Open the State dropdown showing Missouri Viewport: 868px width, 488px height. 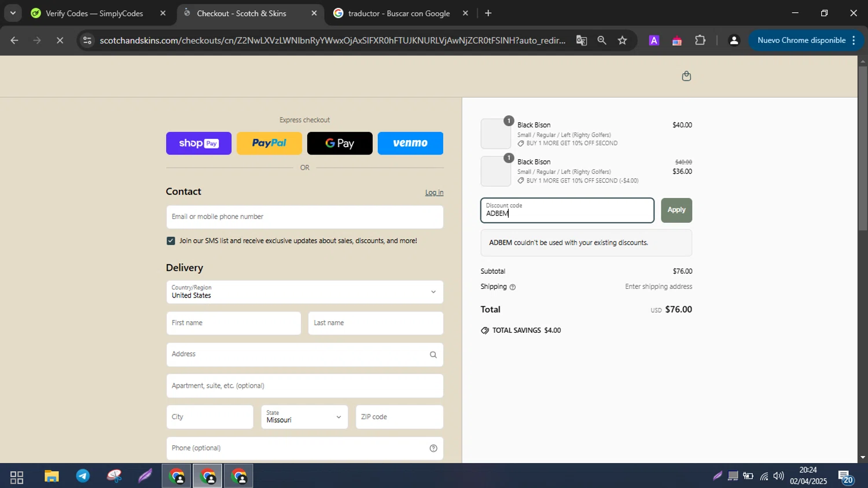click(304, 417)
